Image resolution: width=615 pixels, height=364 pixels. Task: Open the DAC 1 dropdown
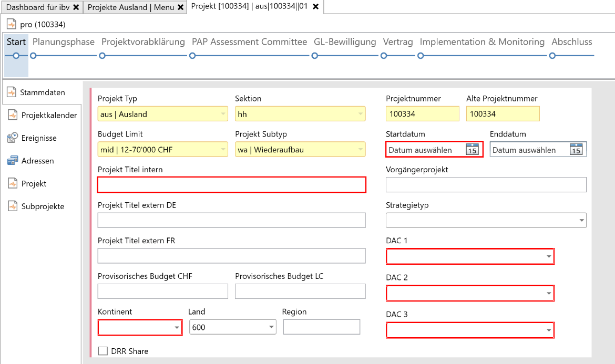(x=549, y=257)
